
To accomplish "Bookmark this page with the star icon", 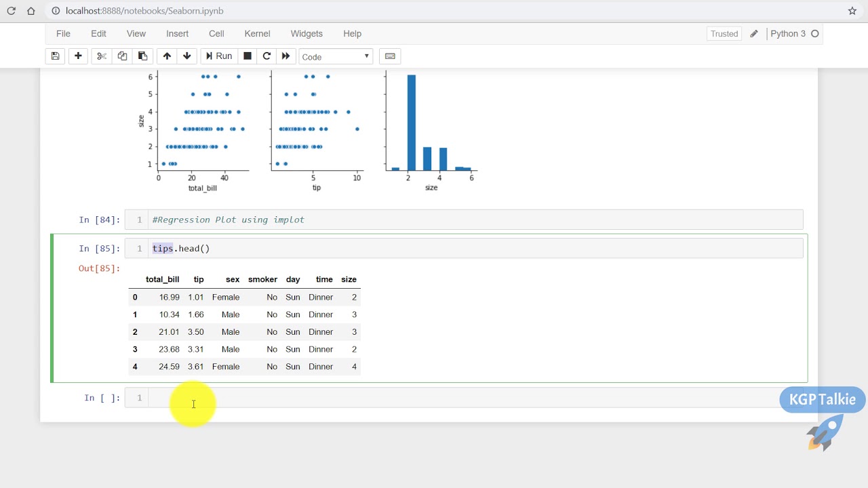I will [852, 11].
